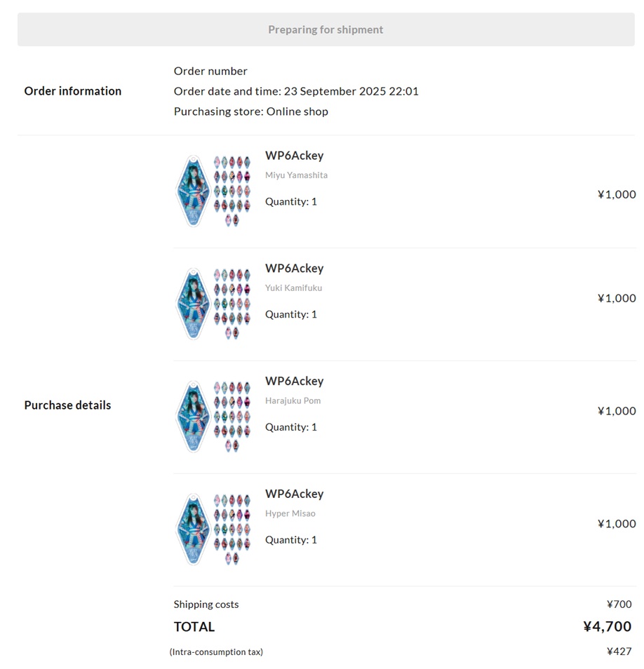Open the Miyu Yamashita keychain thumbnail
Viewport: 644px width, 669px height.
[213, 191]
